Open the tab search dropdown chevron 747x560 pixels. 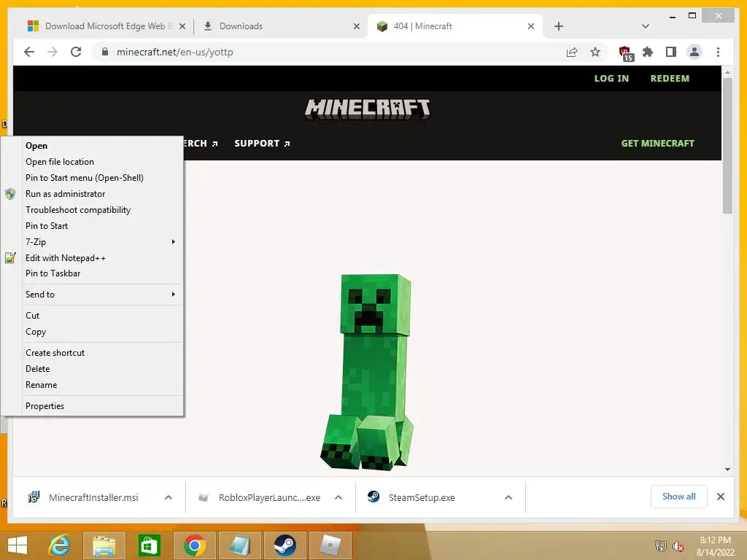point(645,26)
